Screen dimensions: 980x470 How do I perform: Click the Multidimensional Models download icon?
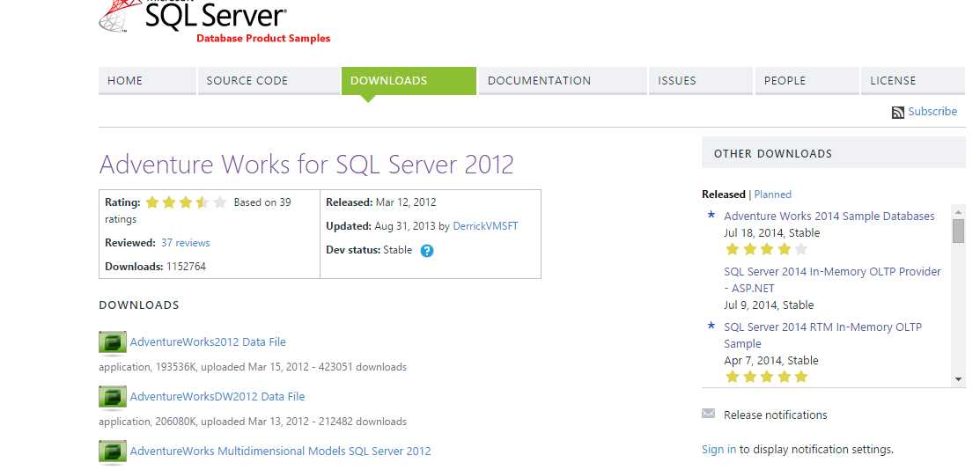(113, 452)
